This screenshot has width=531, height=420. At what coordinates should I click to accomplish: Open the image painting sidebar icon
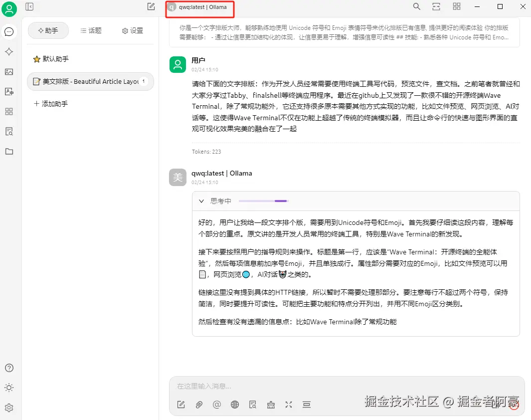click(9, 72)
